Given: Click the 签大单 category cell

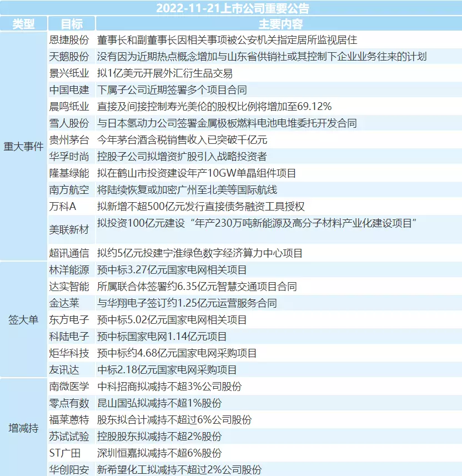Looking at the screenshot, I should coord(23,320).
